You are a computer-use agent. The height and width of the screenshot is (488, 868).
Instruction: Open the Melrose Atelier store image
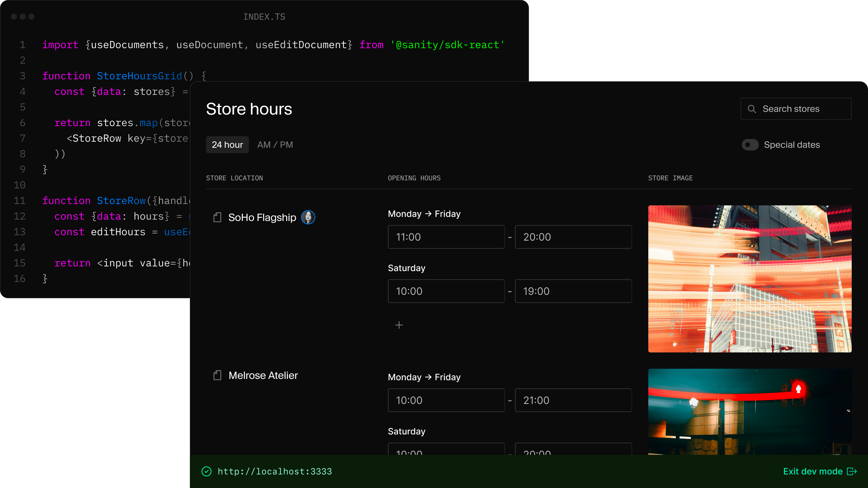[750, 411]
